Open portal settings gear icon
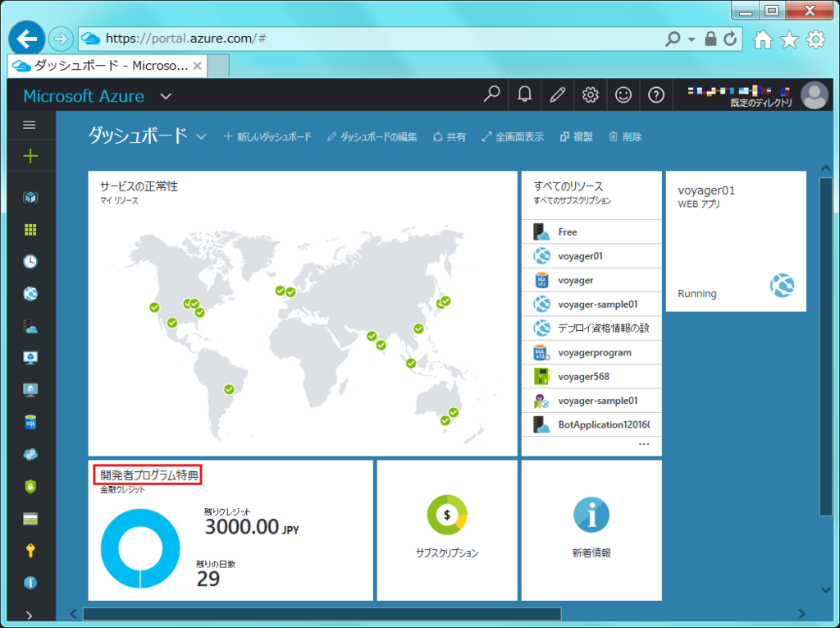Image resolution: width=840 pixels, height=628 pixels. (591, 95)
